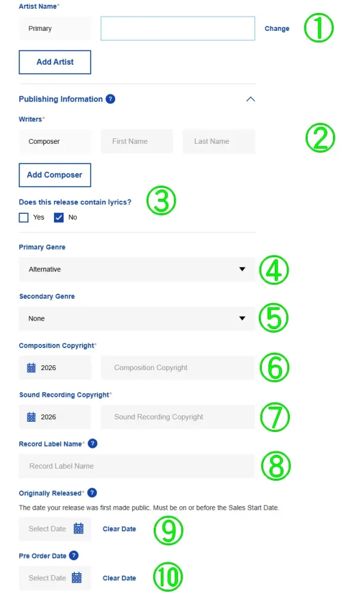
Task: Check Yes for release contains lyrics
Action: click(24, 217)
